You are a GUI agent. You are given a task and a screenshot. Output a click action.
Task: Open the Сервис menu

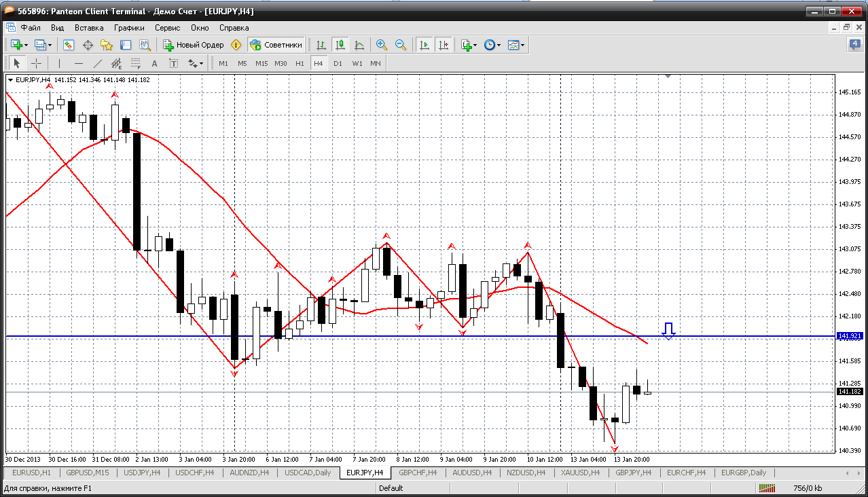(167, 28)
